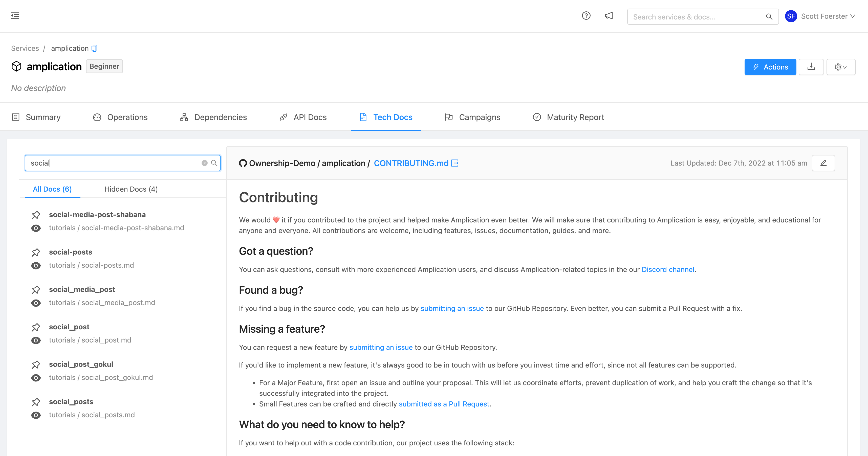Image resolution: width=868 pixels, height=456 pixels.
Task: Click the amplication copy icon next to service name
Action: 94,48
